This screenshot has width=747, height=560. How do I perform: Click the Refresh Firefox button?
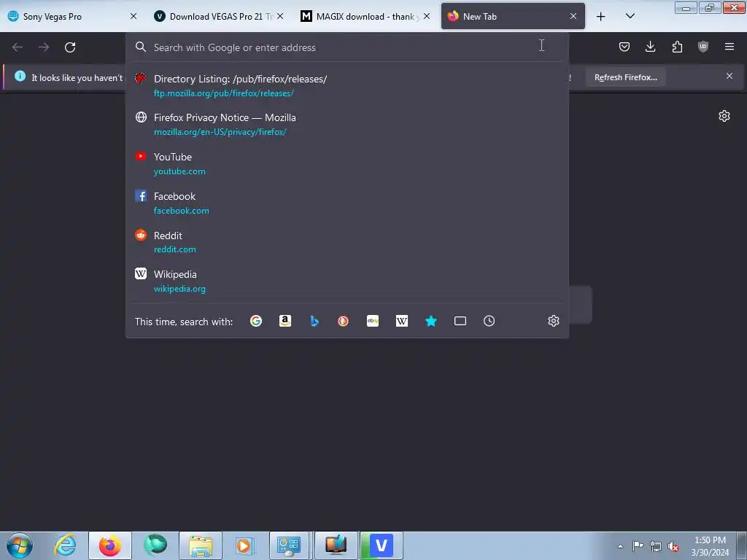625,77
